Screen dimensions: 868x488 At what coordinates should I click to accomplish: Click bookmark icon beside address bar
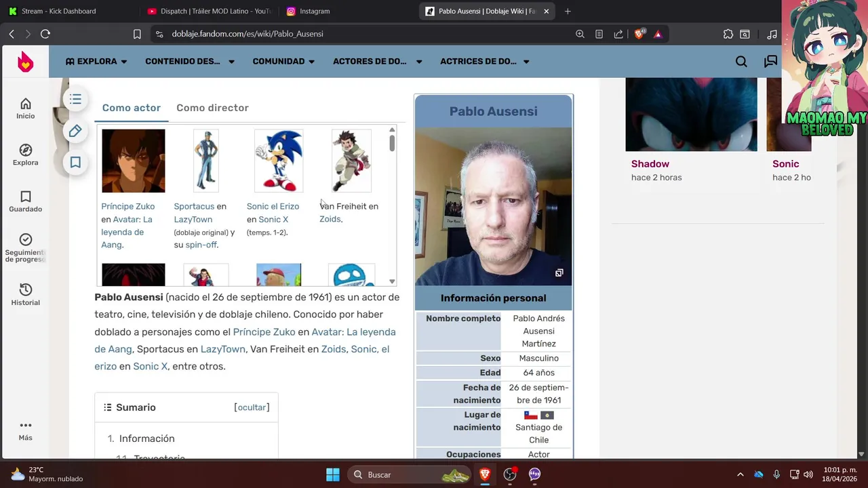(137, 34)
